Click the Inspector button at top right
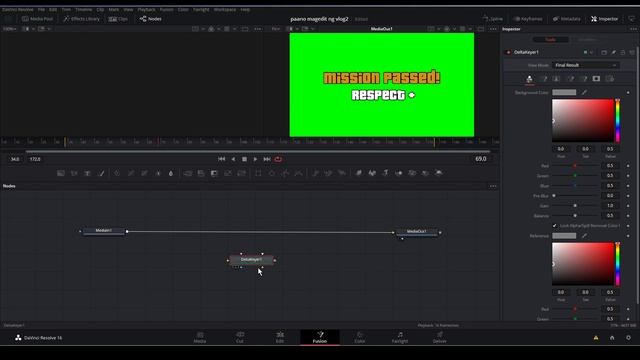The image size is (640, 360). pos(604,19)
